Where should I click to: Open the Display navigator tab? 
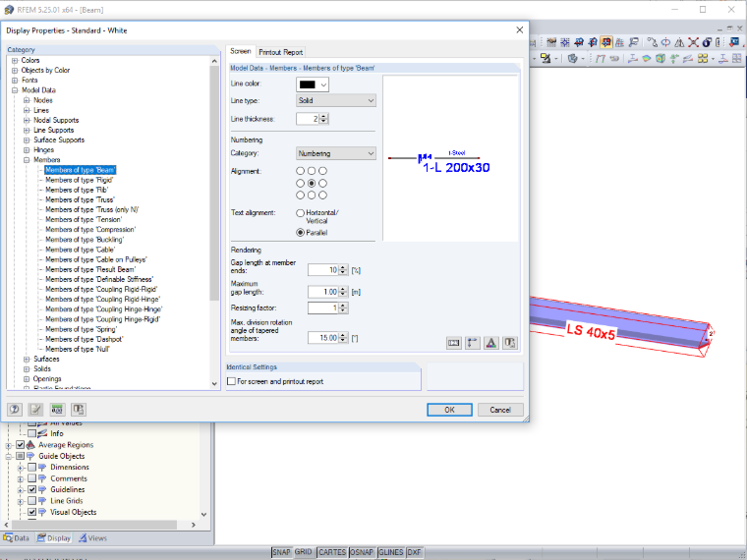[x=54, y=538]
